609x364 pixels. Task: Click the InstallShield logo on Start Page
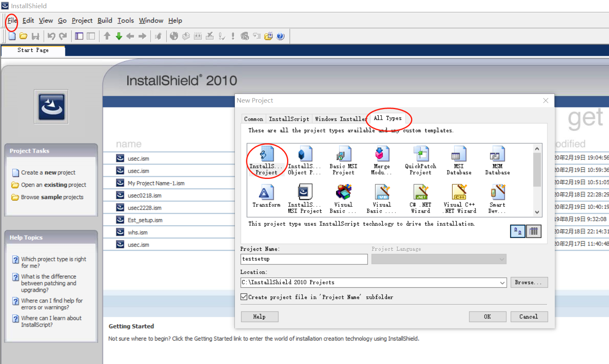tap(51, 107)
